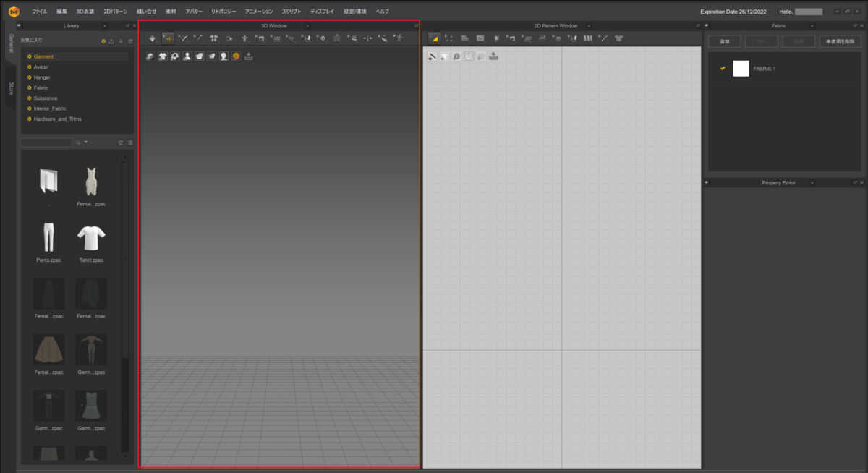The height and width of the screenshot is (473, 868).
Task: Open the アバター menu
Action: (x=194, y=12)
